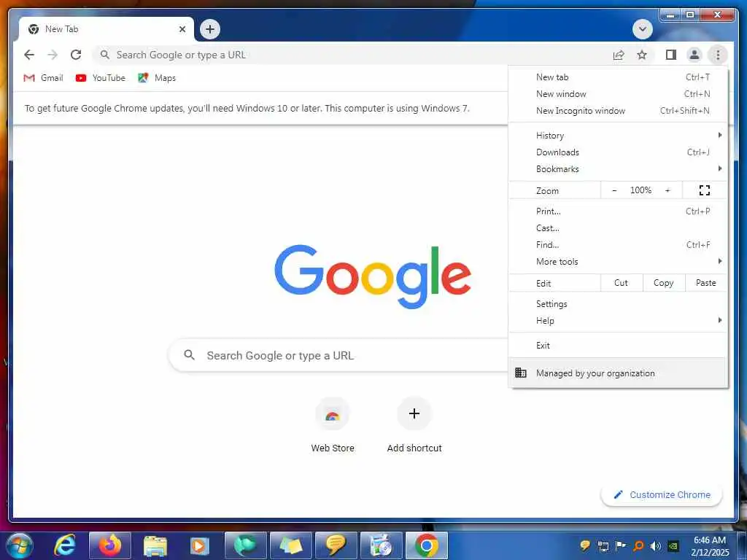Open the Maps bookmark
Screen dimensions: 747x560
(x=157, y=77)
